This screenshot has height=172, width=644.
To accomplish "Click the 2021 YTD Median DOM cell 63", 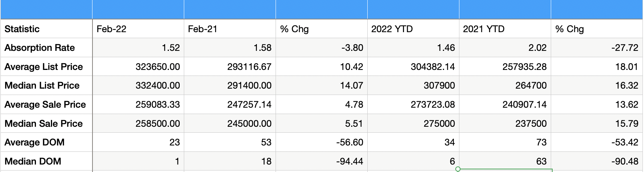I will (505, 161).
